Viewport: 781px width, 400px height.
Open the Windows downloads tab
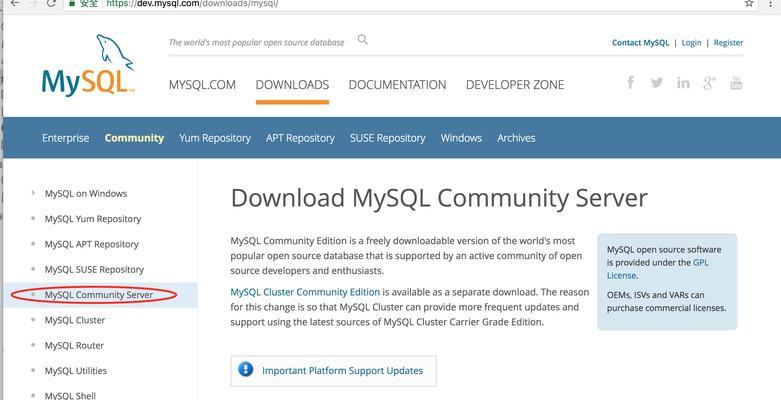coord(461,138)
